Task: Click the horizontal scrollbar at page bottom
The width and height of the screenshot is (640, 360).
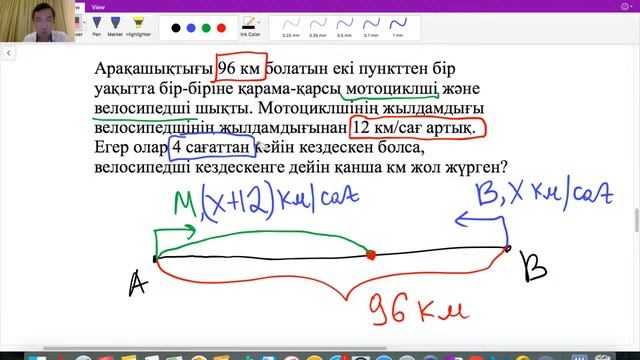Action: coord(215,349)
